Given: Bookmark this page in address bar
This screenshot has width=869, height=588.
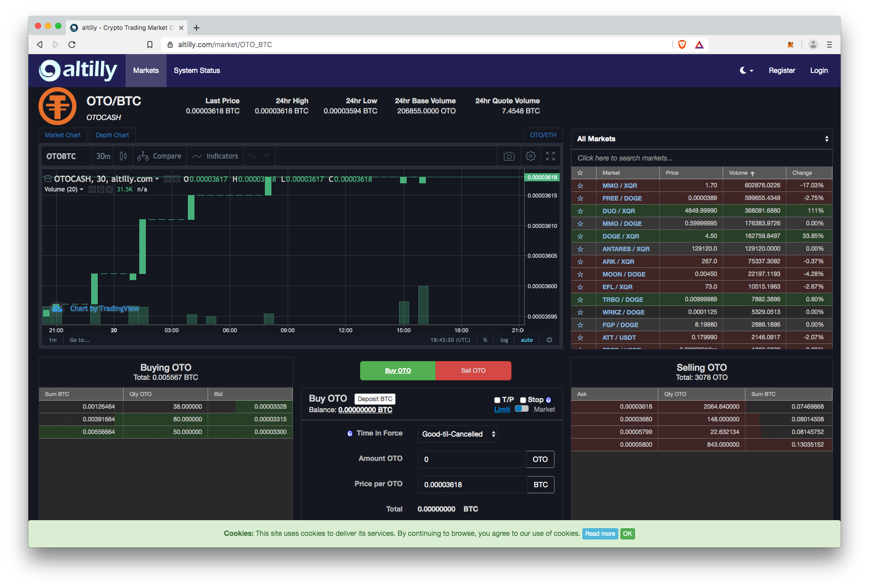Looking at the screenshot, I should coord(150,45).
